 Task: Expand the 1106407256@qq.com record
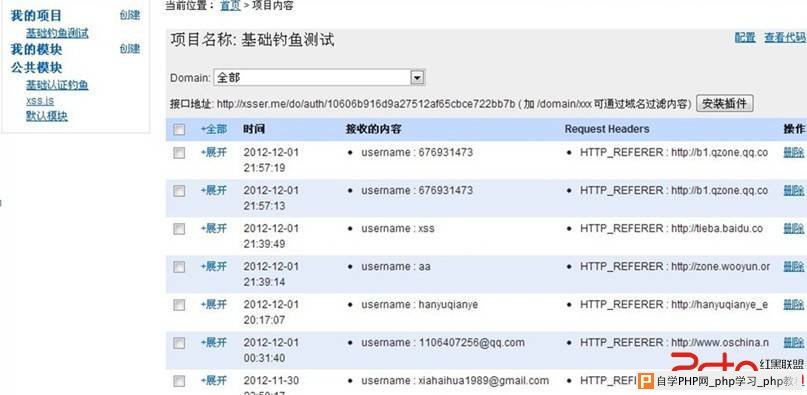tap(214, 342)
